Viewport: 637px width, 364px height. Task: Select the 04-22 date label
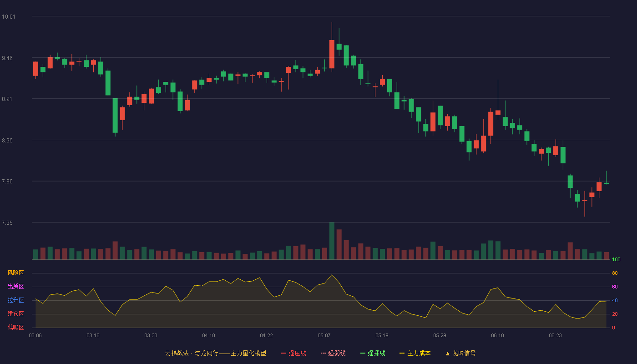point(266,335)
